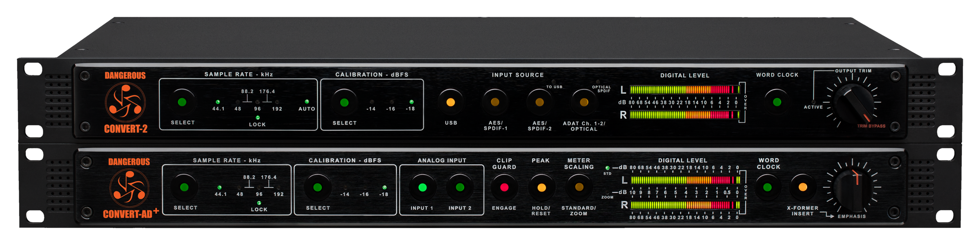Push the Convert-2 word clock button
980x245 pixels.
[x=777, y=102]
